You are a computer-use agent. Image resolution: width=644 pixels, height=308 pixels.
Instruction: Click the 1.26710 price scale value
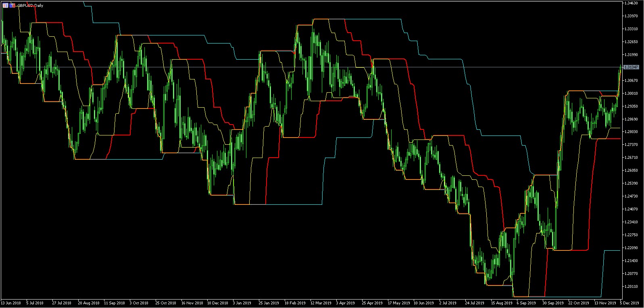631,158
